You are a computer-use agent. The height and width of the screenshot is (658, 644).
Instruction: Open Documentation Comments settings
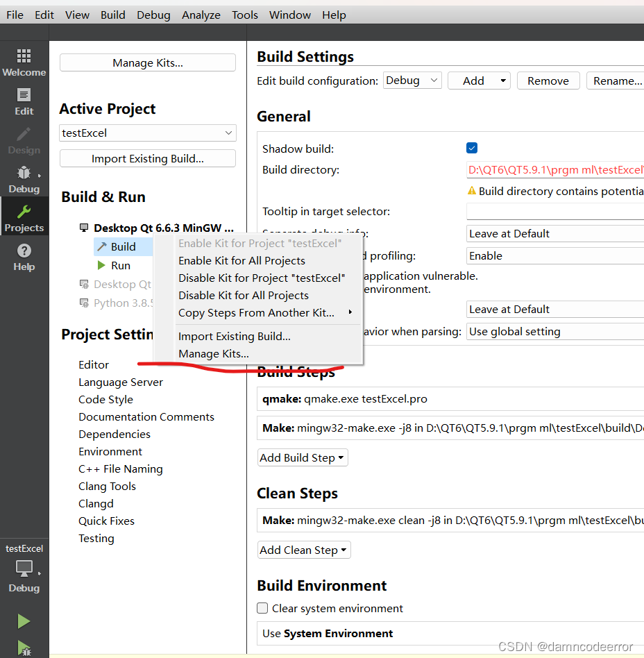pos(146,416)
